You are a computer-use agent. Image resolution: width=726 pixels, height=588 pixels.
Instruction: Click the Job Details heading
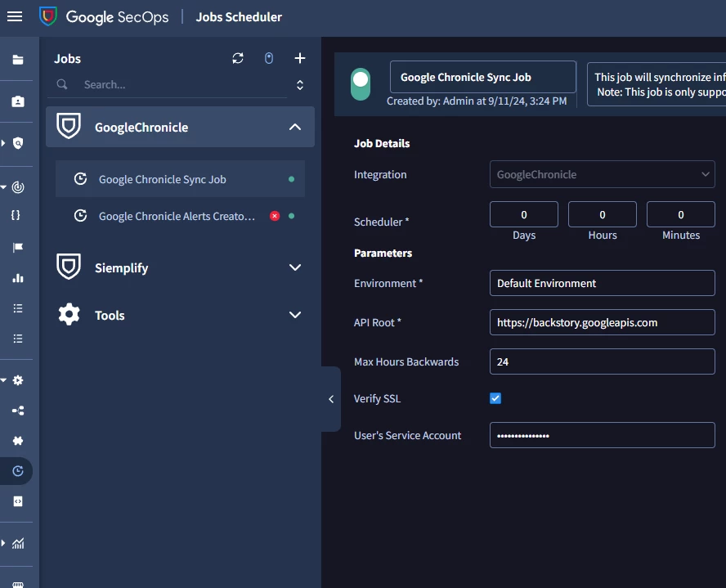(x=382, y=144)
